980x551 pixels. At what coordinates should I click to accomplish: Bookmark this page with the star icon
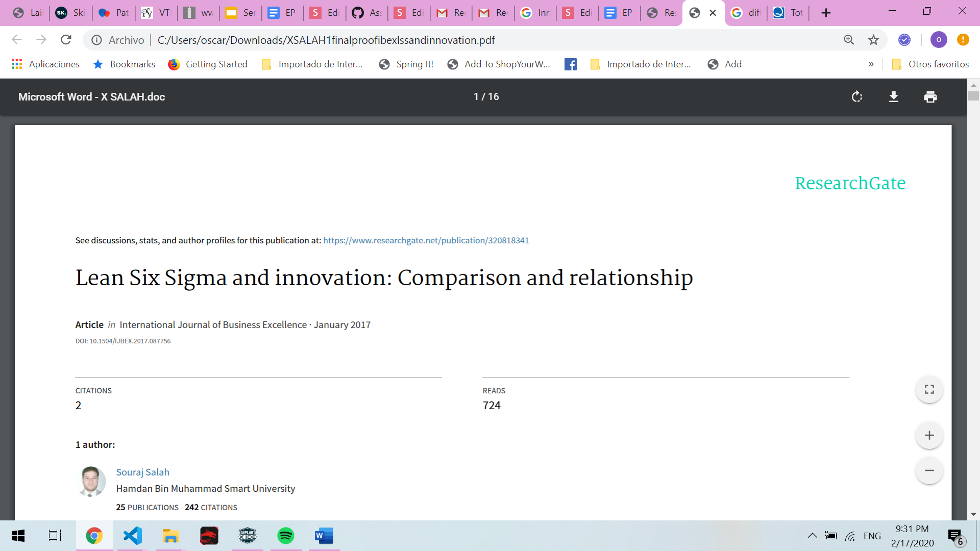tap(873, 40)
